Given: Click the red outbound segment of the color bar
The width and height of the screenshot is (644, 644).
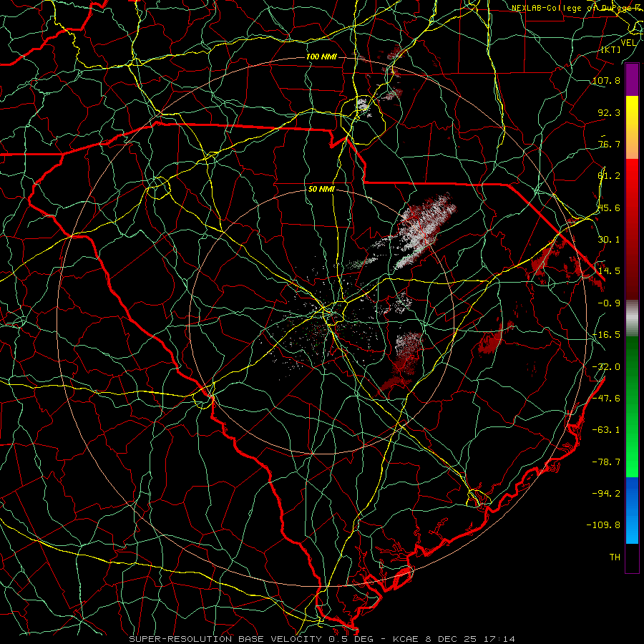Looking at the screenshot, I should pos(632,230).
